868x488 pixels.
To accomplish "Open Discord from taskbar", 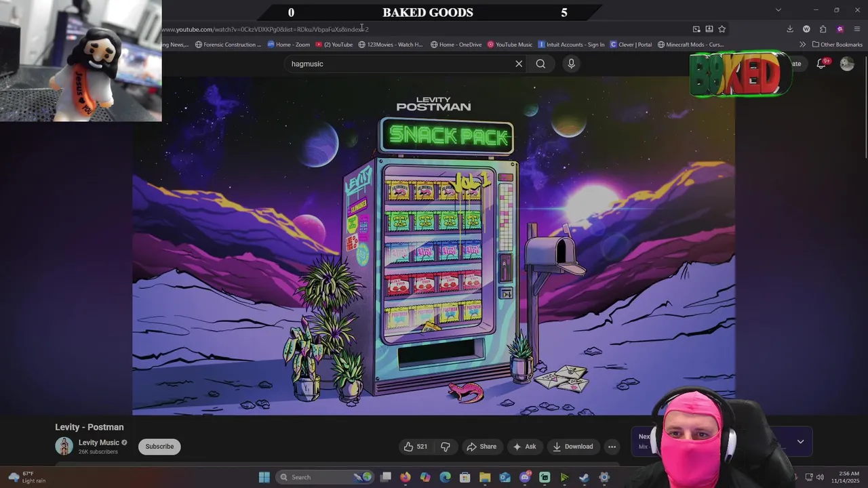I will (x=525, y=477).
